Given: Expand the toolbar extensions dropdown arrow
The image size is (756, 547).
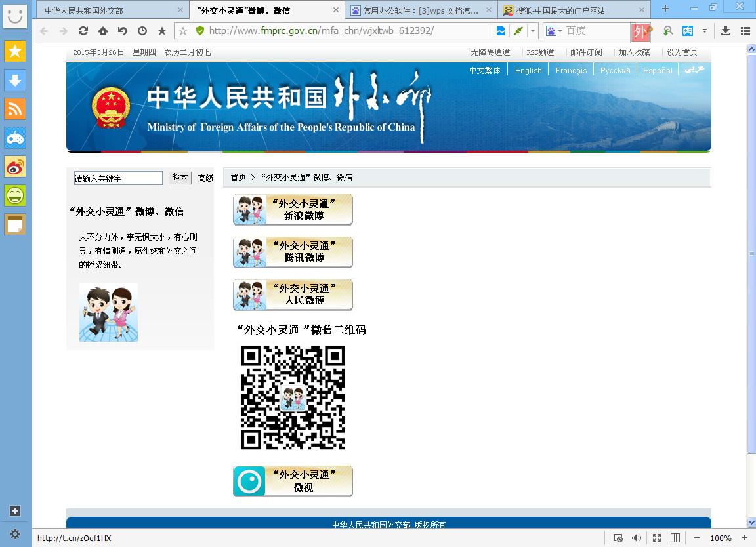Looking at the screenshot, I should 705,31.
